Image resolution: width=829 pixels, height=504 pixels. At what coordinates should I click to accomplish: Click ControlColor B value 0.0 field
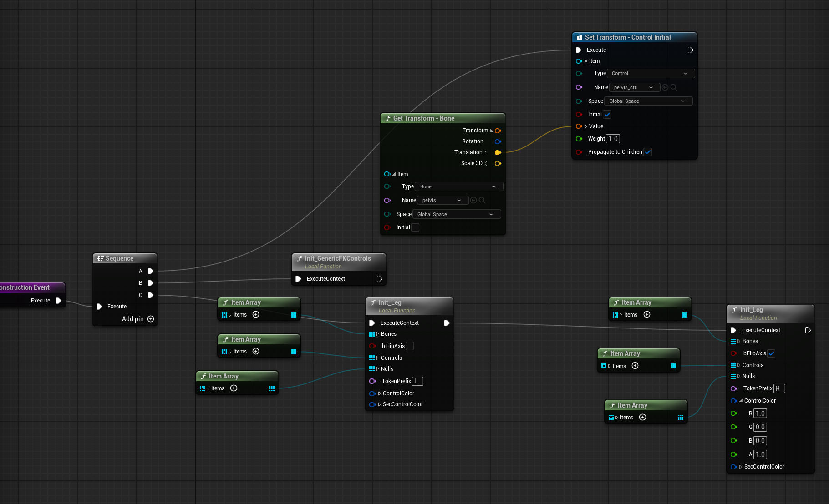(x=760, y=441)
